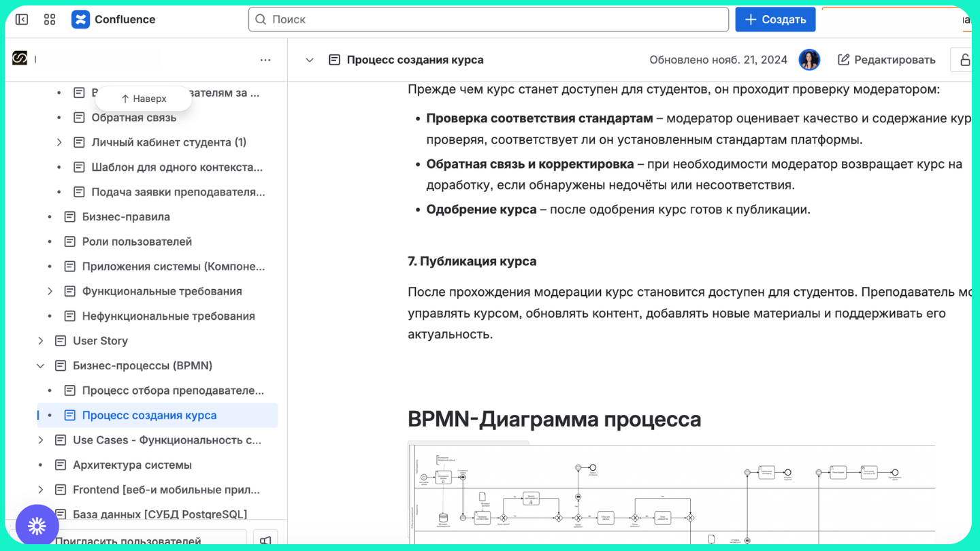The height and width of the screenshot is (551, 980).
Task: Open Бизнес-правила page
Action: (126, 217)
